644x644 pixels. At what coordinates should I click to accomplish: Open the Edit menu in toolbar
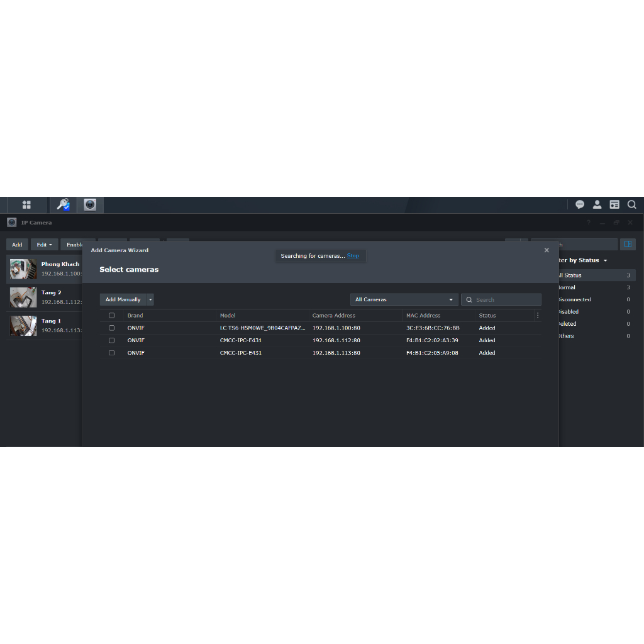[x=44, y=245]
